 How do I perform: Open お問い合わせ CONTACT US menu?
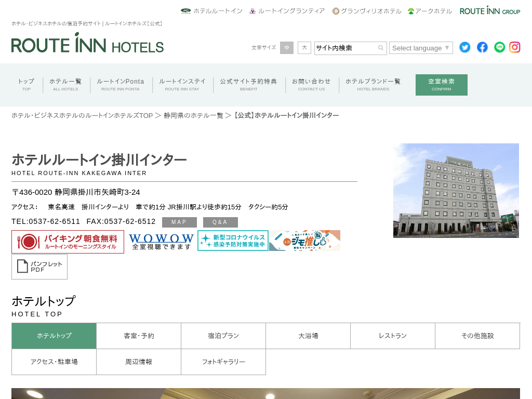(x=311, y=85)
